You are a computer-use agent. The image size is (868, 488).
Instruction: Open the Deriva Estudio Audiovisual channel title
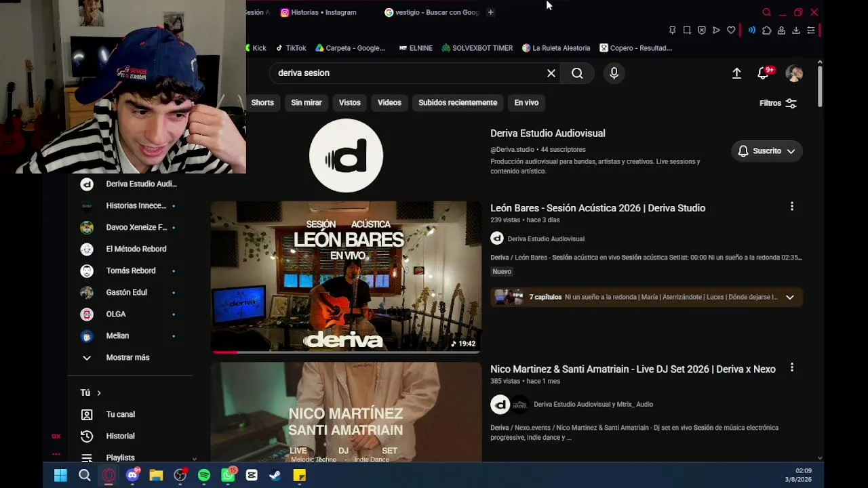point(548,134)
